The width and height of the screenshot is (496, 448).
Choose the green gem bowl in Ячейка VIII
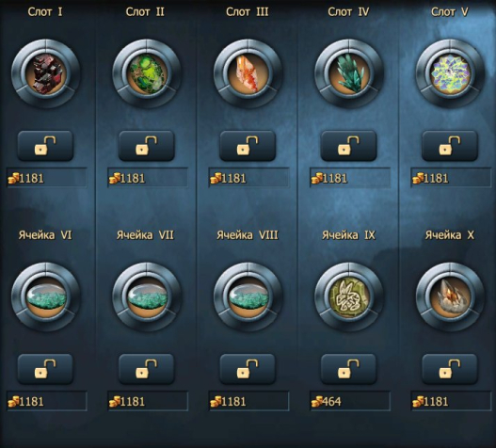point(248,296)
